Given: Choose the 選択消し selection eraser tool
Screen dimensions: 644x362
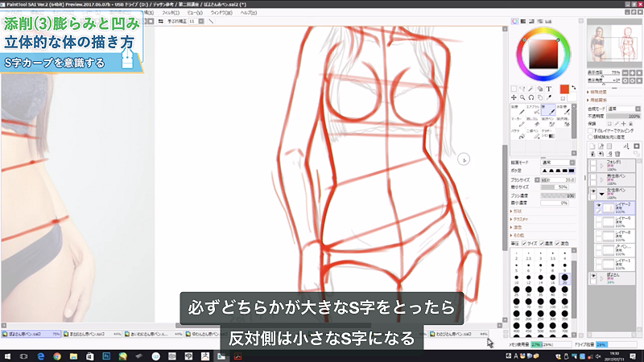Looking at the screenshot, I should point(563,122).
